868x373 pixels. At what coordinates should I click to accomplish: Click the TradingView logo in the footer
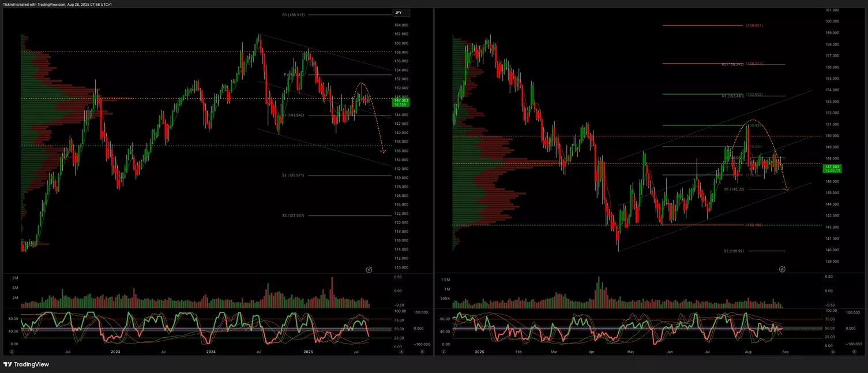pos(26,364)
